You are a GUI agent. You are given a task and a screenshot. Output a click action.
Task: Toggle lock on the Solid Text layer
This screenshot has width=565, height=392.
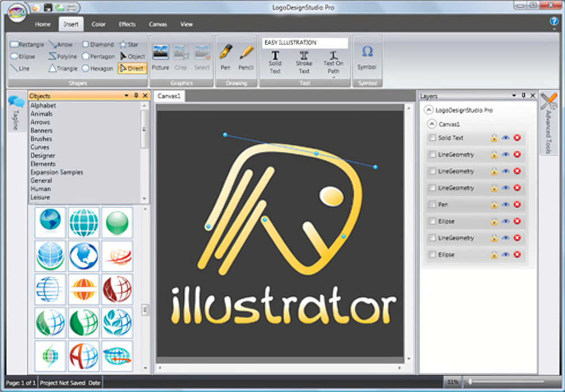(494, 138)
